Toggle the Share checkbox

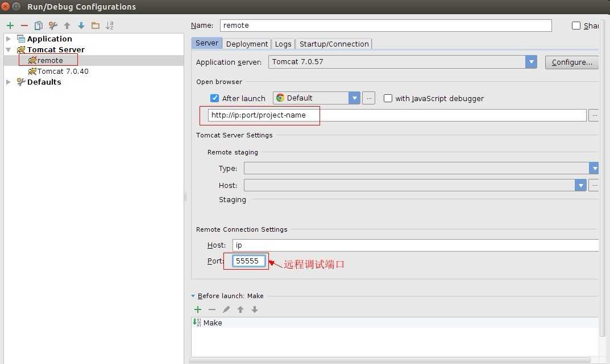coord(576,26)
